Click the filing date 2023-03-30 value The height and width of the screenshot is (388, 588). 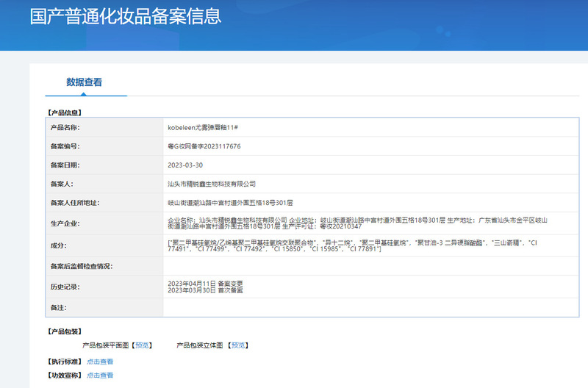coord(185,165)
